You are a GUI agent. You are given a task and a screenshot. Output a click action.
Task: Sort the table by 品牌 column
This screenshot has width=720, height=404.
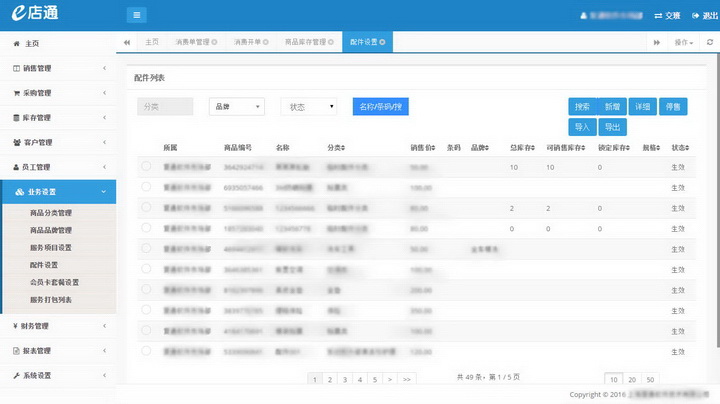point(480,148)
